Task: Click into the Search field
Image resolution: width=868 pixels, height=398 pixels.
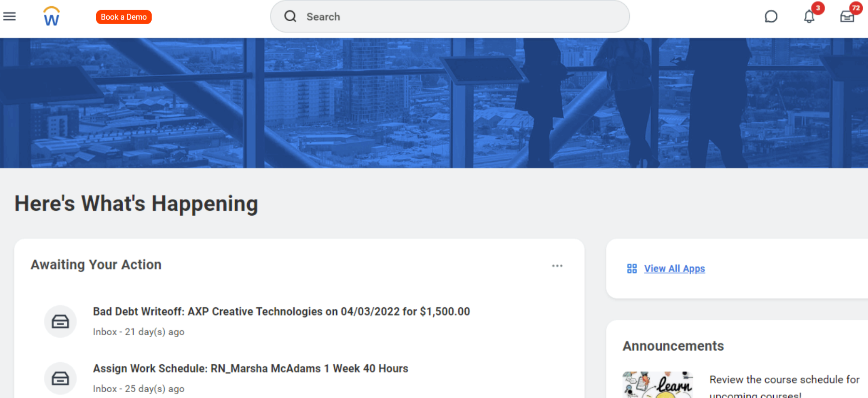Action: (450, 16)
